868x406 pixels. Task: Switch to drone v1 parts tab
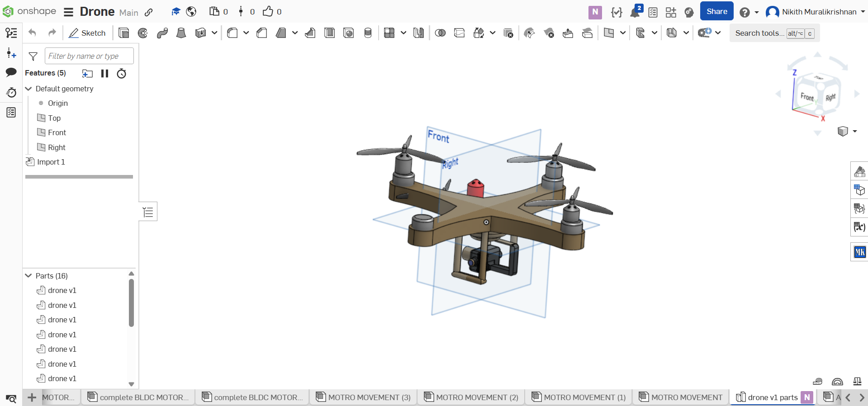click(x=773, y=397)
